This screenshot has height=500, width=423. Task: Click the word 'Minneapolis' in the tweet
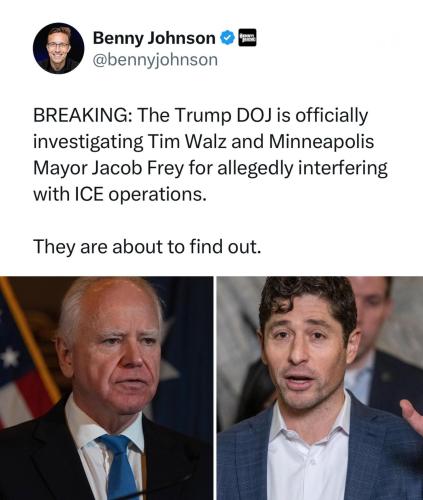(321, 142)
